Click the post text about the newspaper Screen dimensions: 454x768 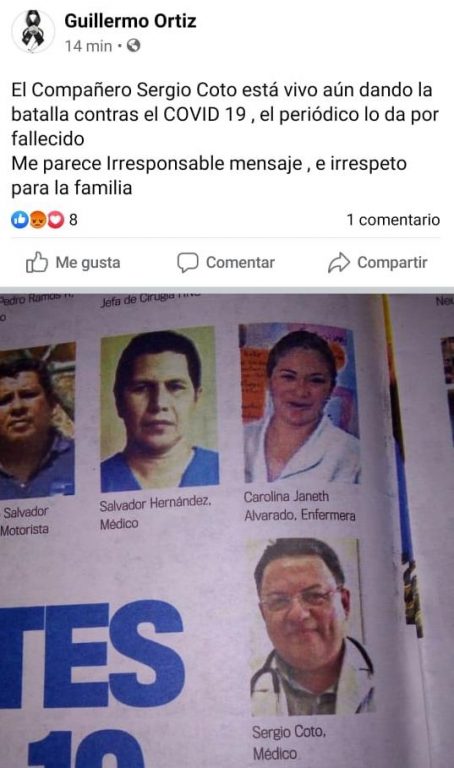pyautogui.click(x=225, y=139)
